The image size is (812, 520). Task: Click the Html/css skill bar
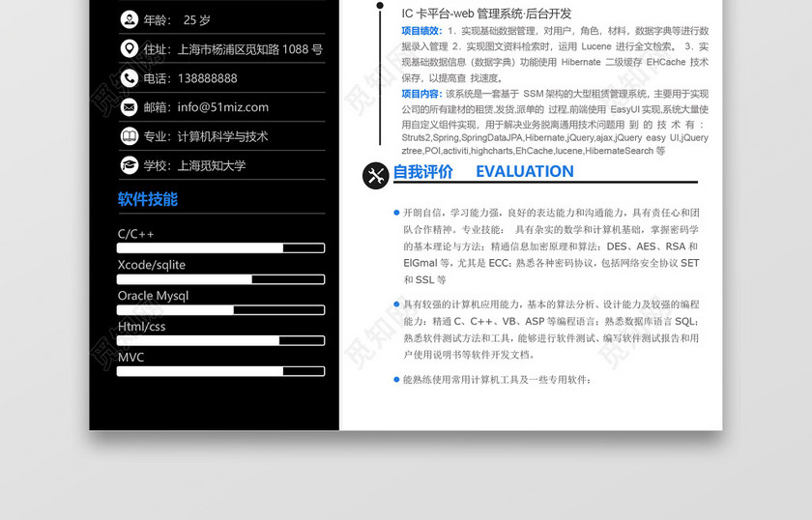pos(220,340)
